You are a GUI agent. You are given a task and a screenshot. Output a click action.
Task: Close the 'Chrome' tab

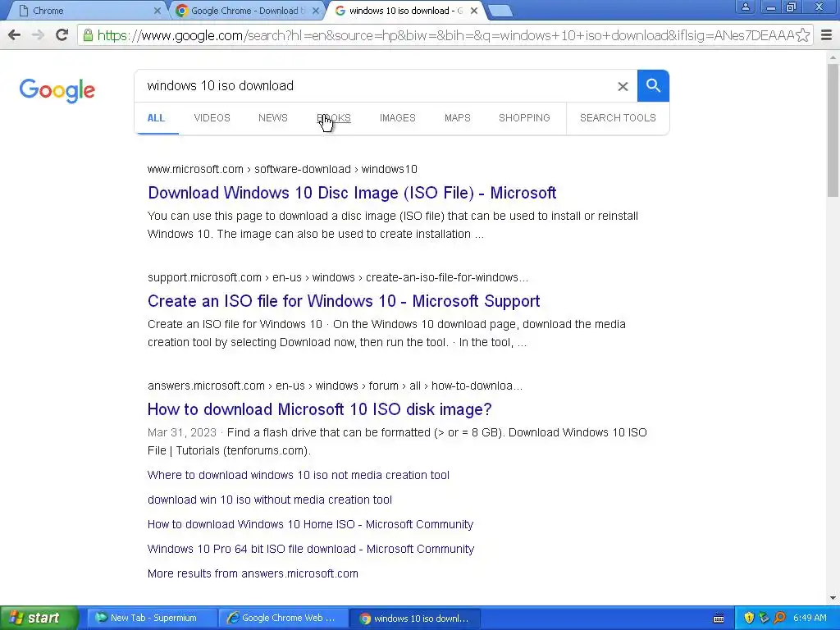[157, 11]
